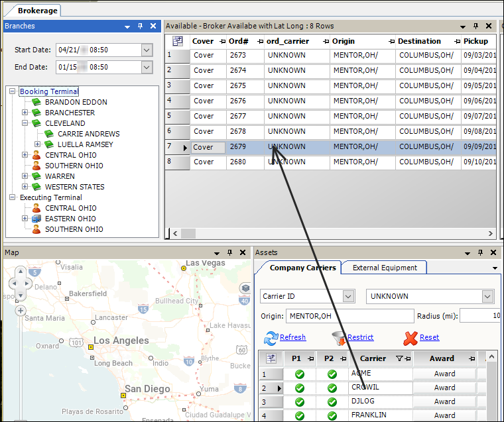Expand the BRANCHESTER tree node

coord(25,113)
